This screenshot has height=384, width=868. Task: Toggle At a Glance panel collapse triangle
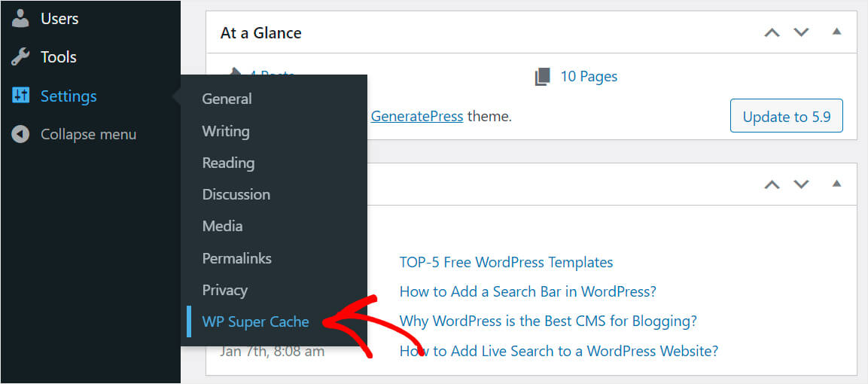tap(836, 31)
